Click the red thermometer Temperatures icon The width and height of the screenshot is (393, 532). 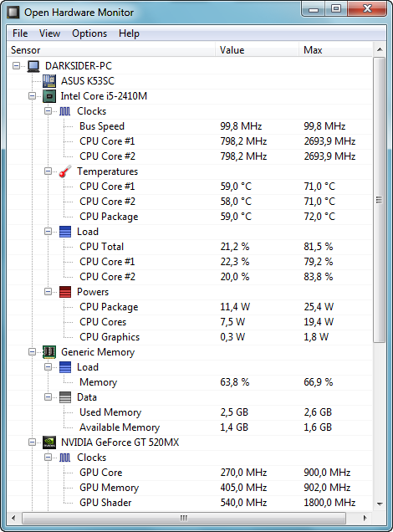[x=64, y=171]
